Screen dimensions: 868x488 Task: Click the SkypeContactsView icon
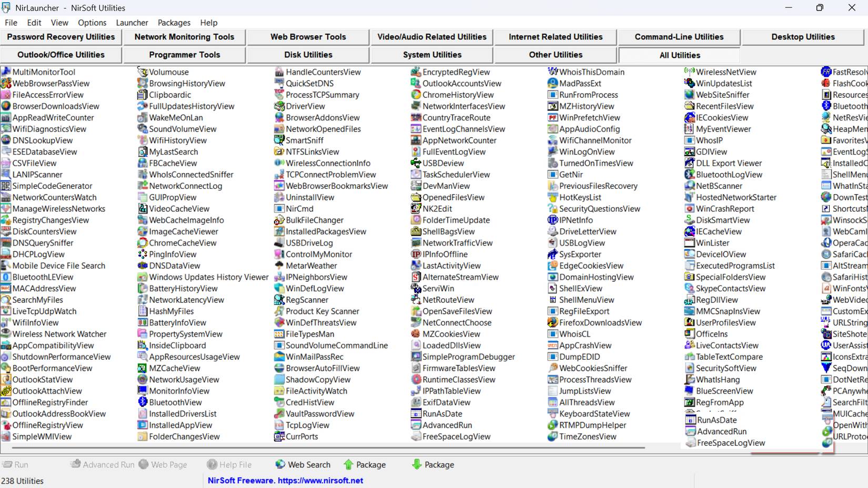click(689, 289)
